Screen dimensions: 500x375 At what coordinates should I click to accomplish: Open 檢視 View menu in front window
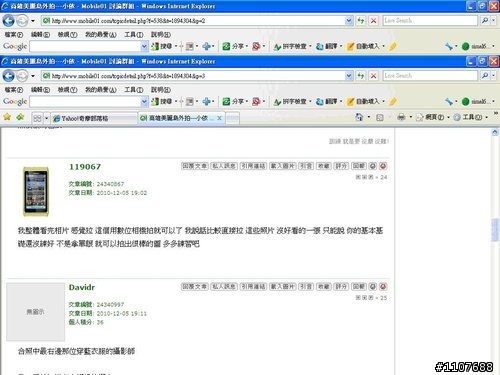(67, 90)
